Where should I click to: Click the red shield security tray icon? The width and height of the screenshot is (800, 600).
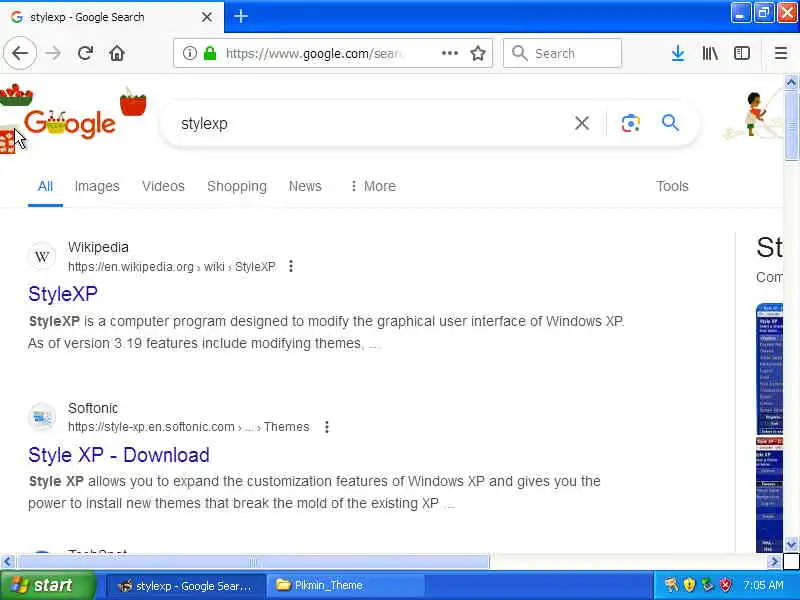[x=725, y=585]
